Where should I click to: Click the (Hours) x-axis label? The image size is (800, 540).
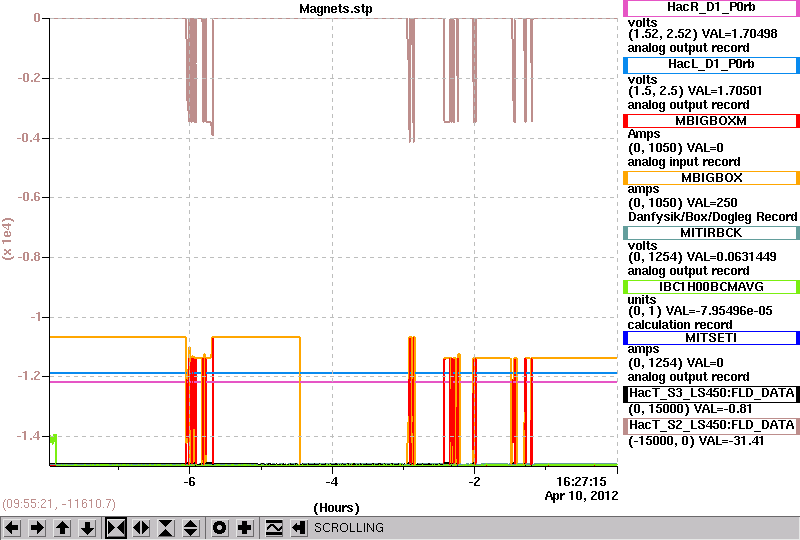(336, 508)
